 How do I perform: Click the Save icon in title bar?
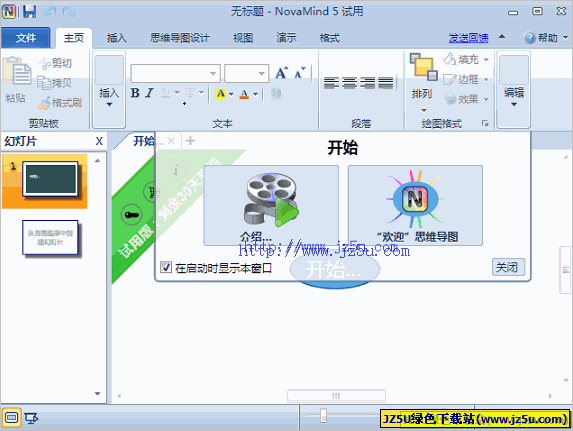30,11
